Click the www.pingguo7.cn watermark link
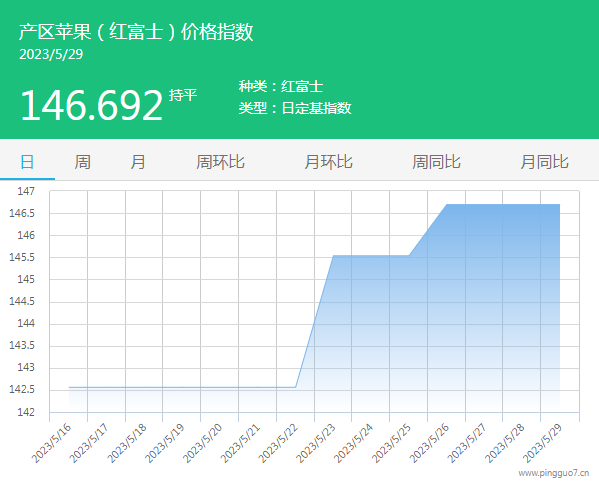Viewport: 599px width, 482px height. [554, 473]
